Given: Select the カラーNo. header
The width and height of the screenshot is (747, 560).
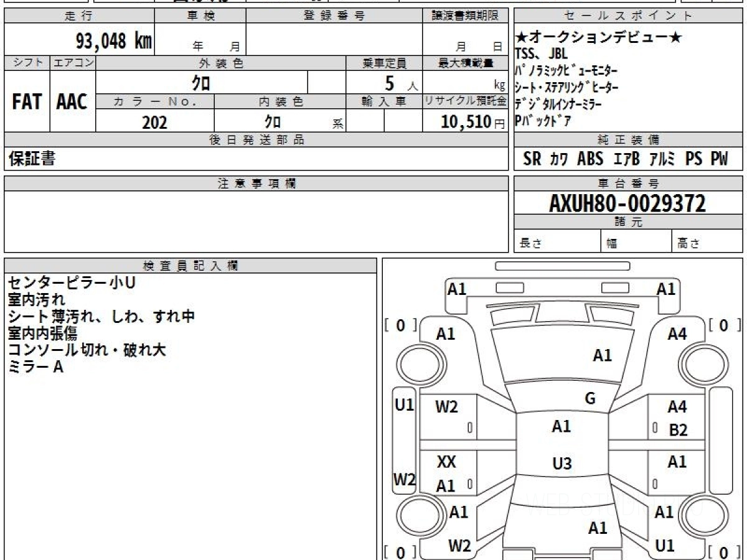Looking at the screenshot, I should click(155, 101).
